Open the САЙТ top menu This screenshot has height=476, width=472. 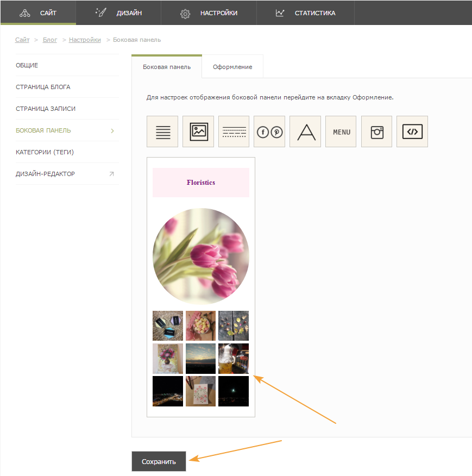pyautogui.click(x=38, y=12)
